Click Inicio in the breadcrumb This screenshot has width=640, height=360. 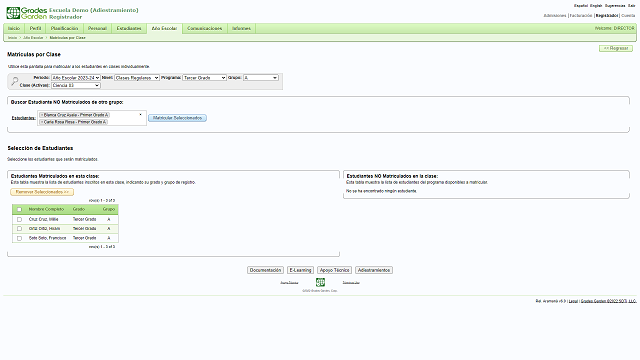click(x=13, y=38)
